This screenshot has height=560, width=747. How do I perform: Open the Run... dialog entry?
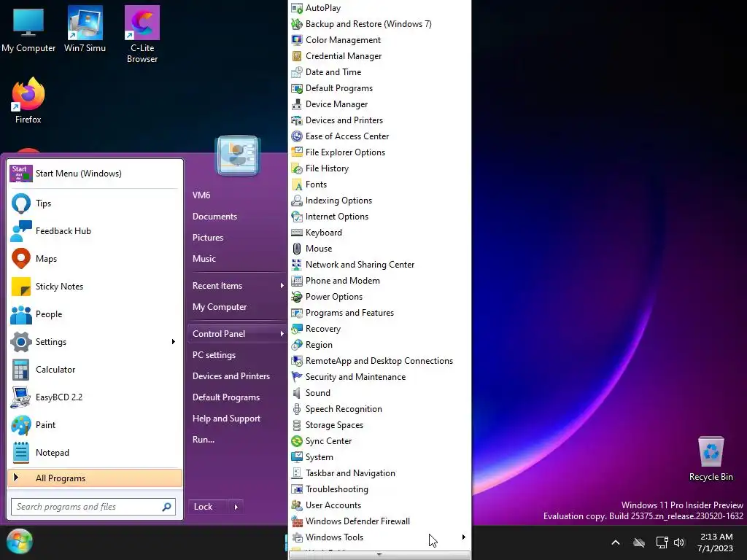pyautogui.click(x=204, y=440)
